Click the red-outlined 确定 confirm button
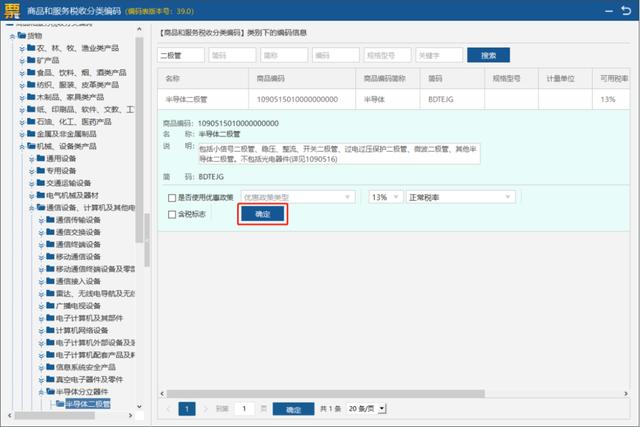Viewport: 640px width, 427px height. click(x=263, y=214)
